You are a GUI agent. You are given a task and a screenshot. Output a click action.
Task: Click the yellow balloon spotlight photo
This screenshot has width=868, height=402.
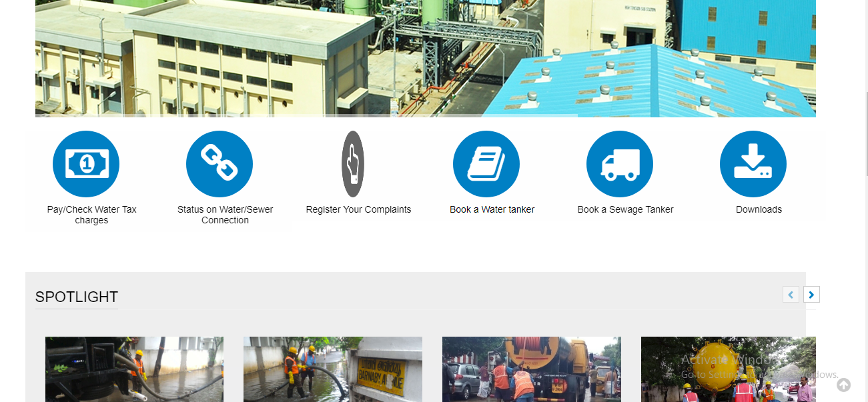point(728,369)
